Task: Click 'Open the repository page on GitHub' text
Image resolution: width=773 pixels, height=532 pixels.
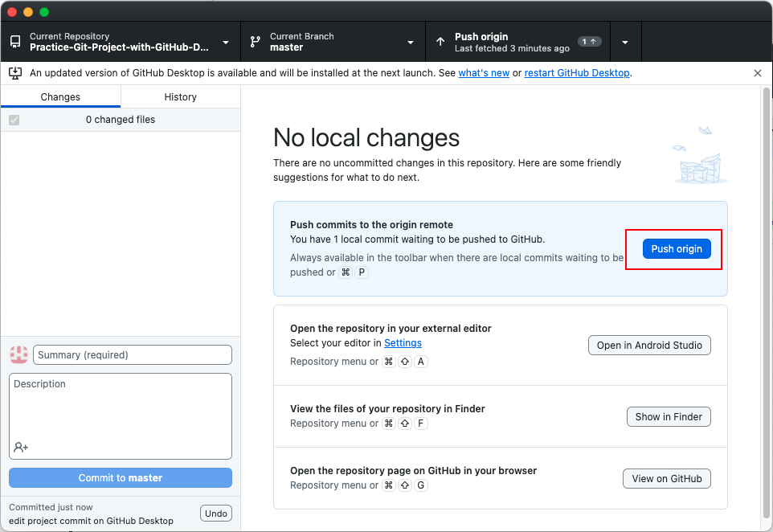Action: pyautogui.click(x=413, y=470)
